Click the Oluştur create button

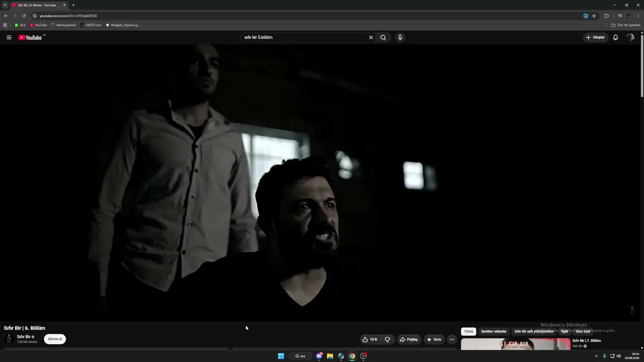(x=595, y=37)
